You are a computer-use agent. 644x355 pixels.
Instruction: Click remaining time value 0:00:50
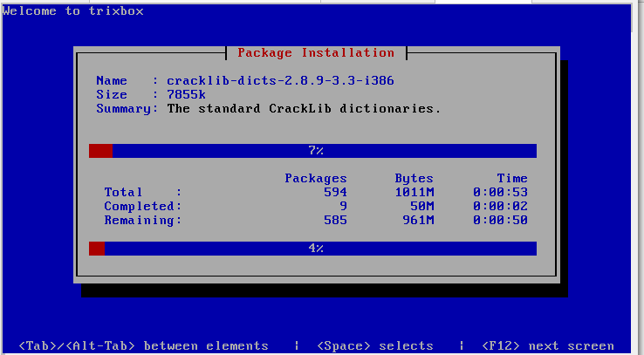pos(500,220)
